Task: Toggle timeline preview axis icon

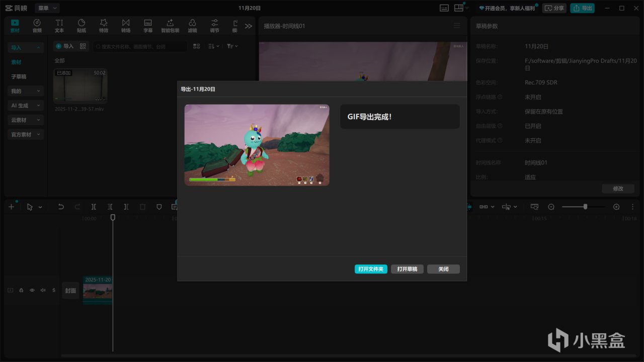Action: 534,207
